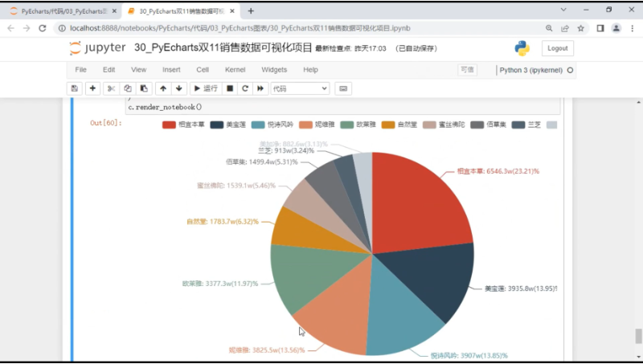Copy selected cells icon
The image size is (643, 364).
(128, 88)
